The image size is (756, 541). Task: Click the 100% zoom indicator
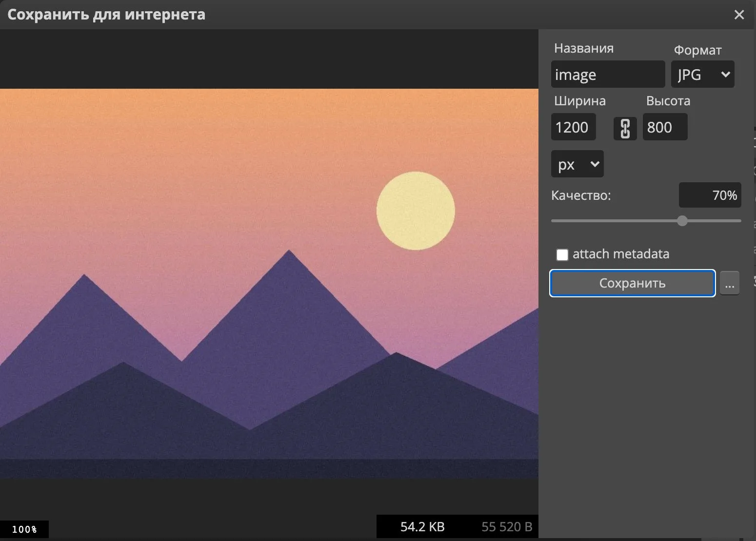24,529
